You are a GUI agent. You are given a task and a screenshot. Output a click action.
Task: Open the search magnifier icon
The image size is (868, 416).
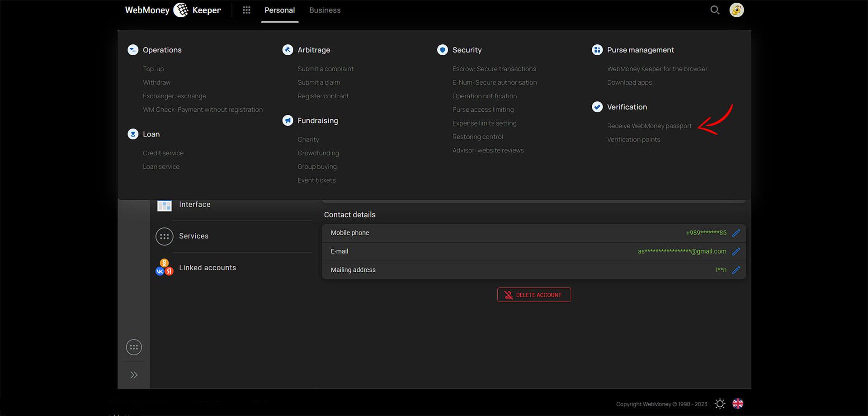pos(714,10)
